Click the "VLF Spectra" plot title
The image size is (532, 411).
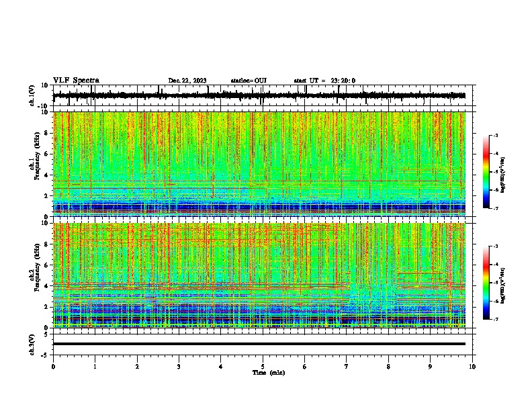(x=76, y=81)
